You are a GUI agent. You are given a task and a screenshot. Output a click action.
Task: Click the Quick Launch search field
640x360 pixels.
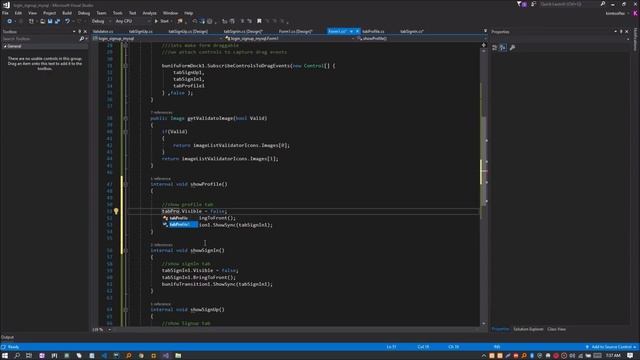(569, 4)
